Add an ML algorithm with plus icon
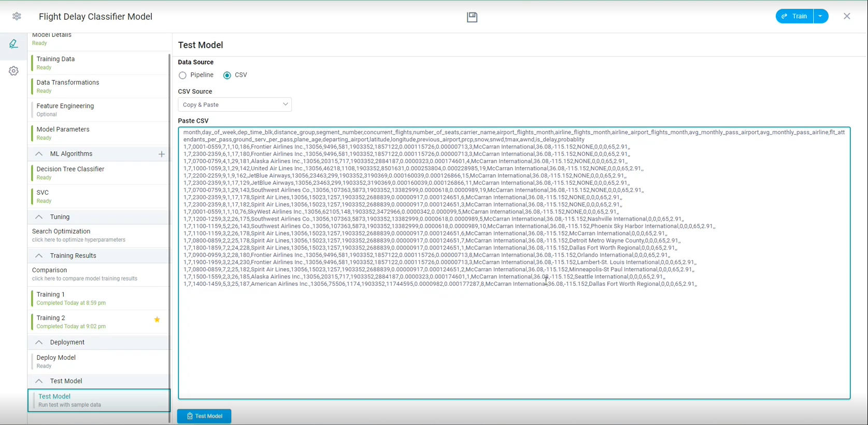This screenshot has height=425, width=868. coord(162,154)
